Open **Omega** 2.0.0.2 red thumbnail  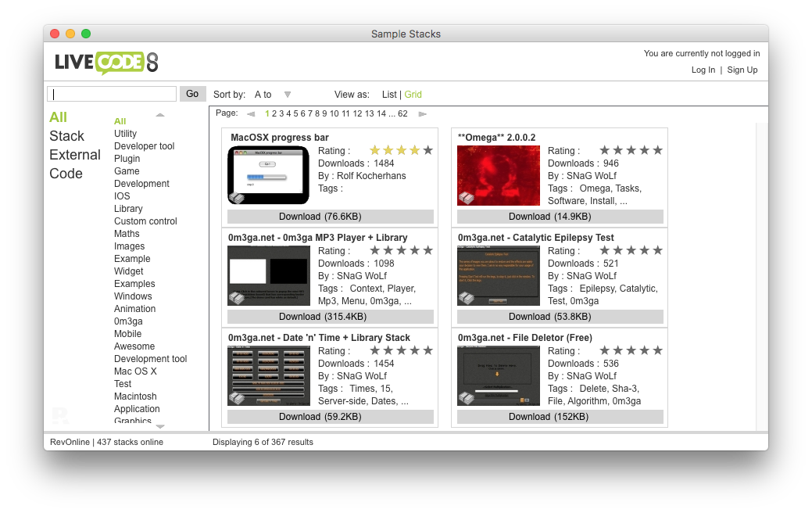coord(498,175)
